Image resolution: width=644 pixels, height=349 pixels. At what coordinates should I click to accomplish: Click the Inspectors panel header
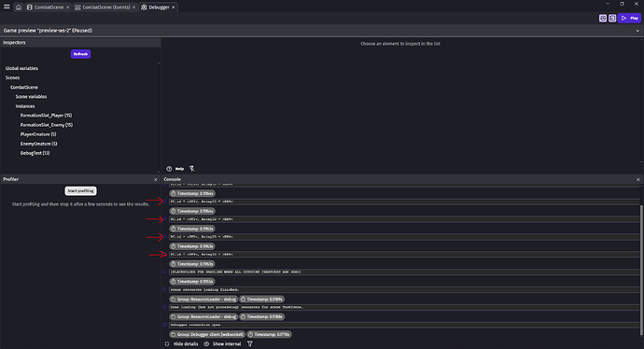tap(80, 42)
